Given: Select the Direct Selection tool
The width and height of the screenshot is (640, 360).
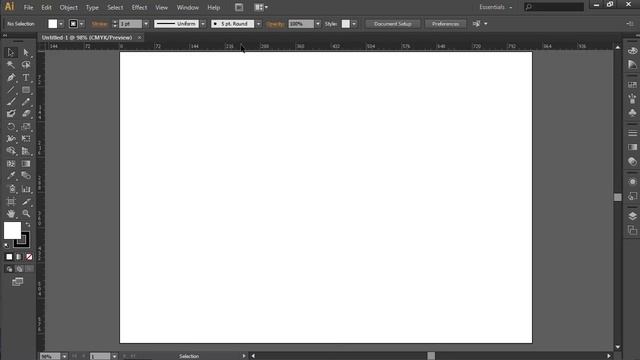Looking at the screenshot, I should tap(26, 52).
